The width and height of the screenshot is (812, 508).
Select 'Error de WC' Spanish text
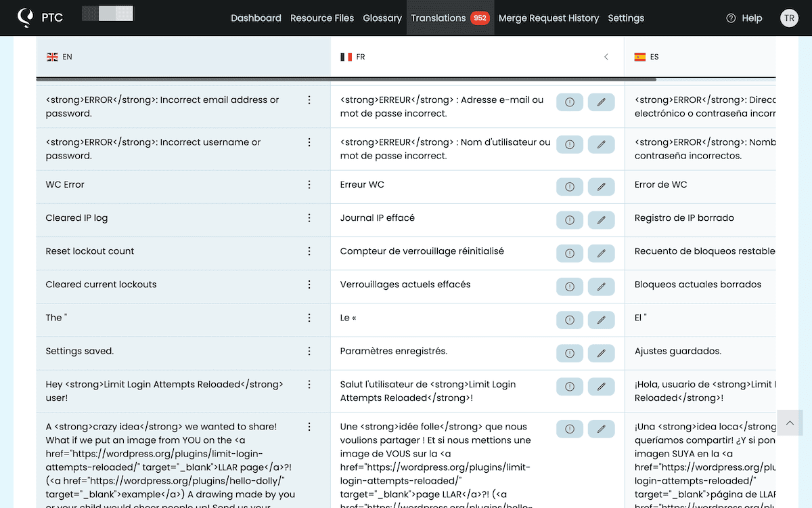pos(661,184)
